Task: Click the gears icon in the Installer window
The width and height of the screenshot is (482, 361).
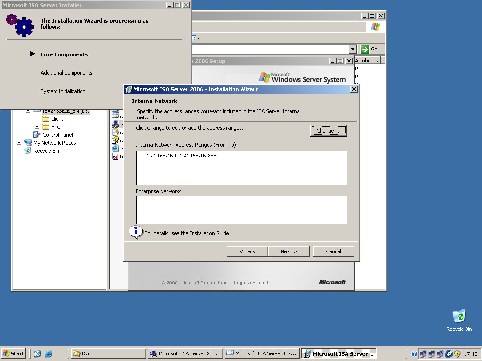Action: coord(20,25)
